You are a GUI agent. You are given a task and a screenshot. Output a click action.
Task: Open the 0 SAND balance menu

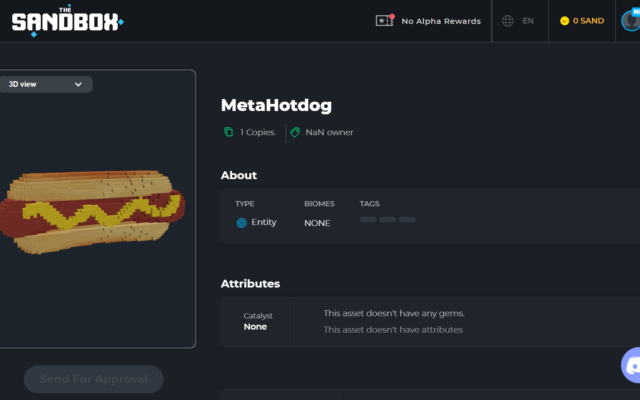582,21
